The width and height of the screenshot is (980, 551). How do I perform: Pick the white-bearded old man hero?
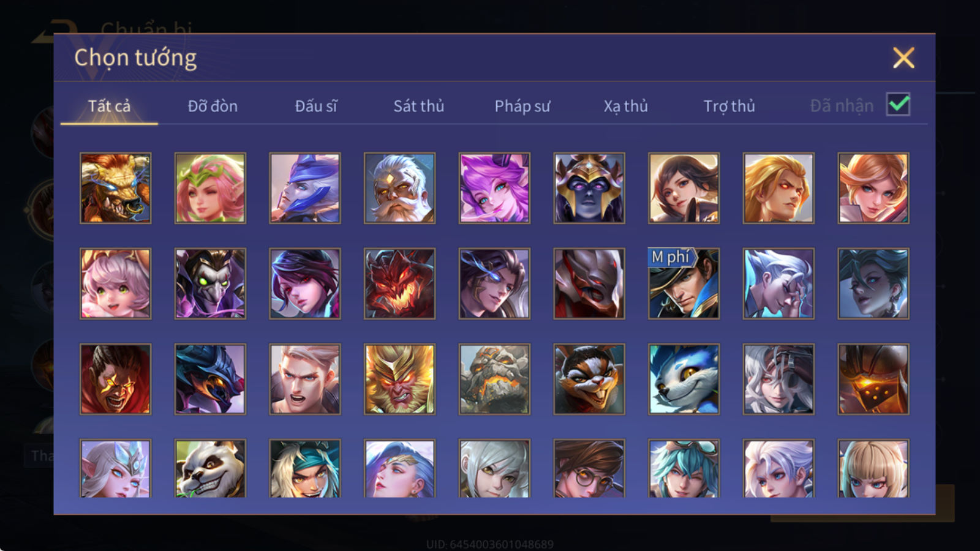coord(399,188)
